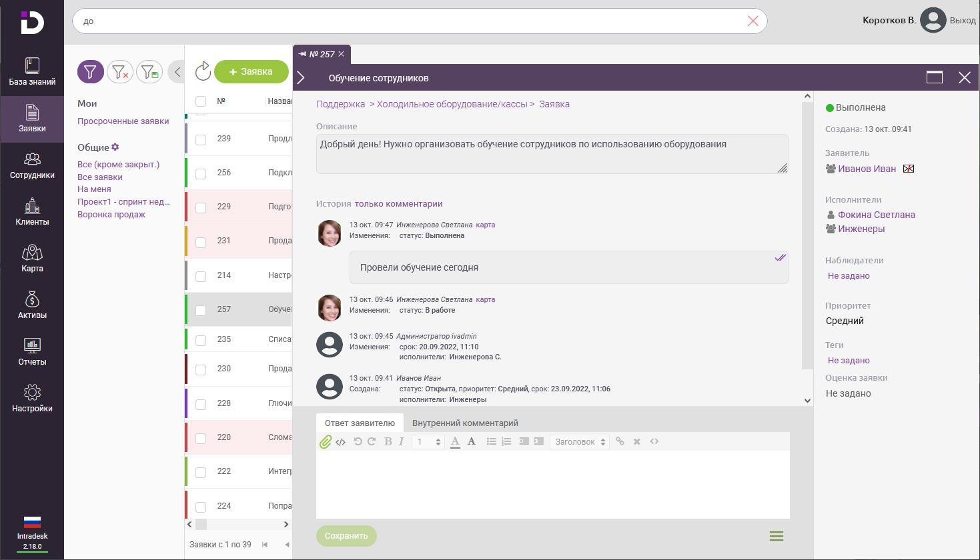Image resolution: width=980 pixels, height=560 pixels.
Task: Collapse the filter panel with left chevron
Action: coord(177,71)
